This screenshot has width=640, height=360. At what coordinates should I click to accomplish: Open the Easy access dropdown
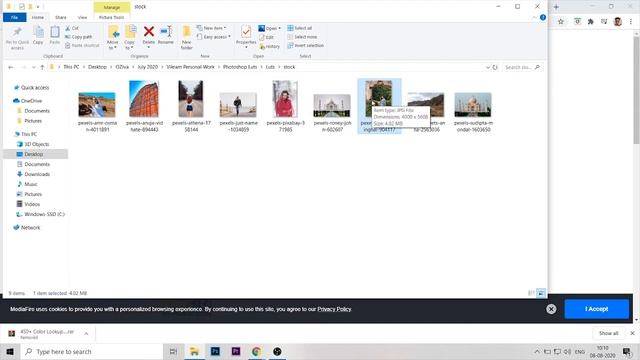(x=213, y=37)
